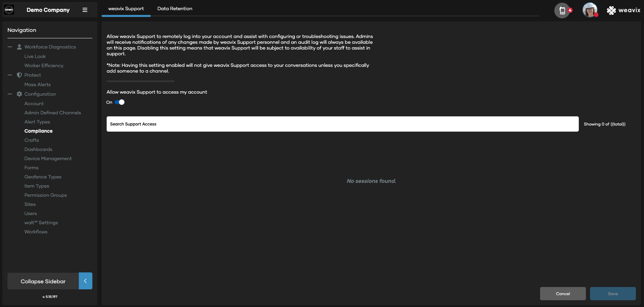Open Item Types page
Viewport: 644px width, 307px height.
point(37,186)
